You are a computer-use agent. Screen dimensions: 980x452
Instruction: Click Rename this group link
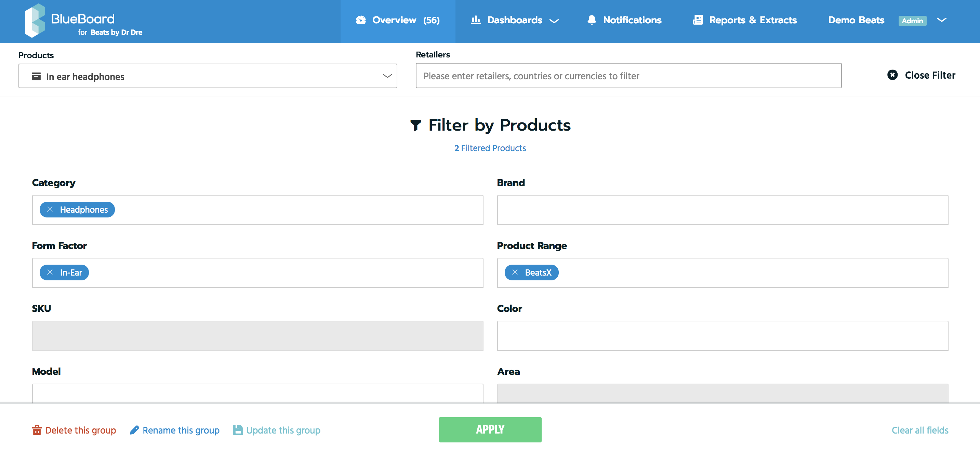pos(175,430)
